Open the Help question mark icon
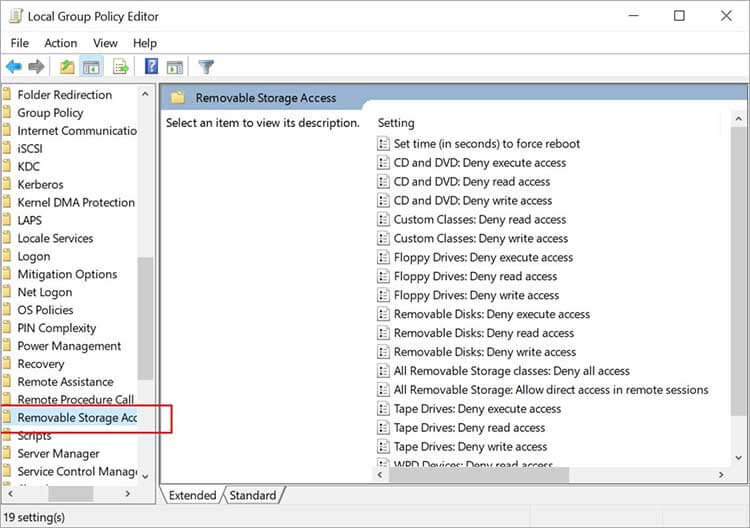The width and height of the screenshot is (750, 528). (151, 66)
